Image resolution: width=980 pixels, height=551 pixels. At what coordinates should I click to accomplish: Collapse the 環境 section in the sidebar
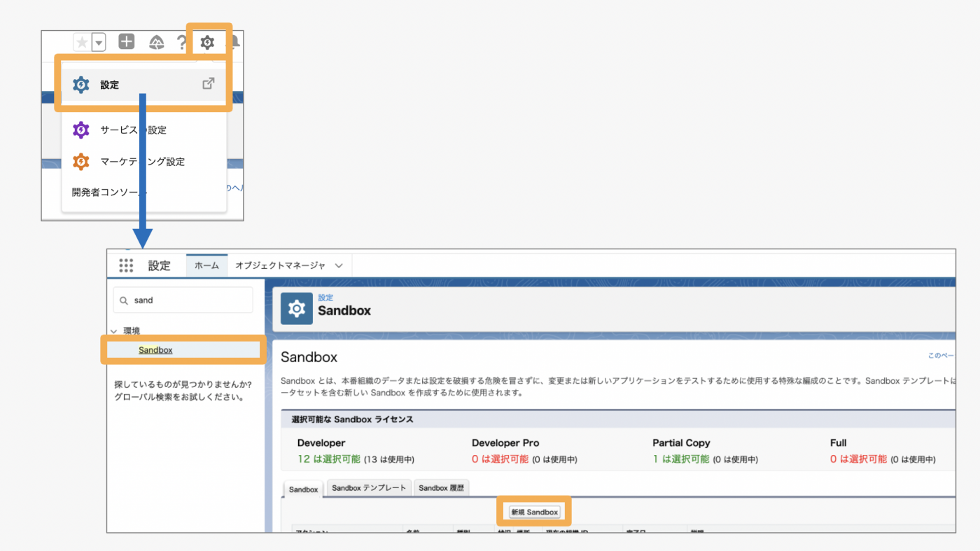(x=113, y=331)
